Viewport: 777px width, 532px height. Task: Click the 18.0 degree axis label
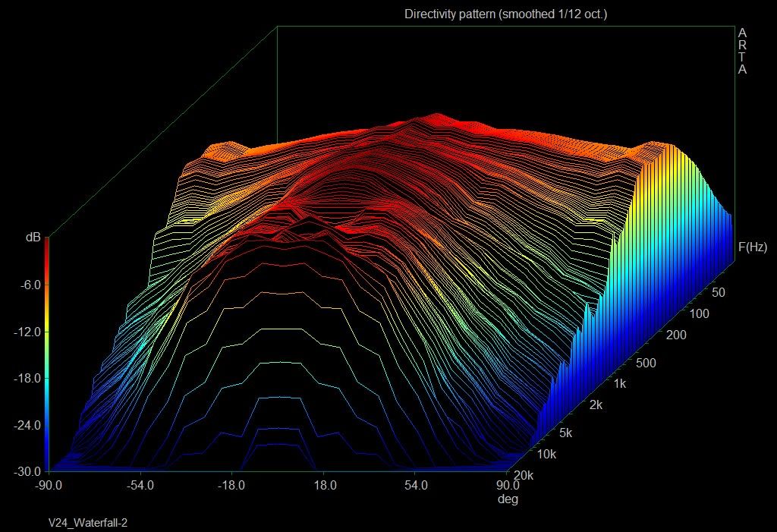point(325,484)
